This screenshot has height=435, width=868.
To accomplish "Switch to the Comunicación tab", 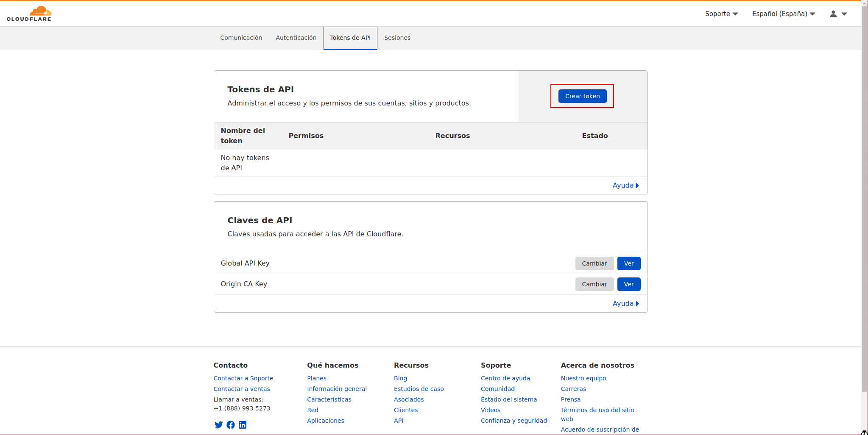I will point(241,38).
